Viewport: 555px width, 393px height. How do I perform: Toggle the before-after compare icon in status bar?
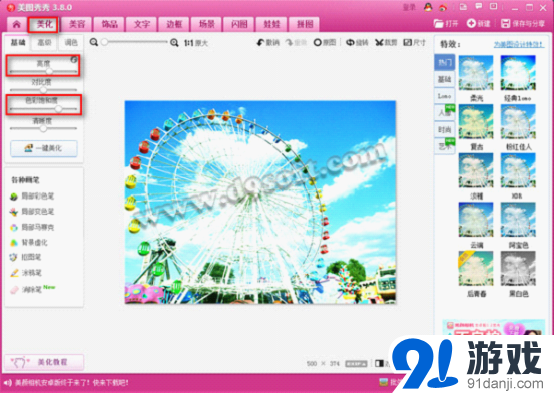tap(379, 363)
